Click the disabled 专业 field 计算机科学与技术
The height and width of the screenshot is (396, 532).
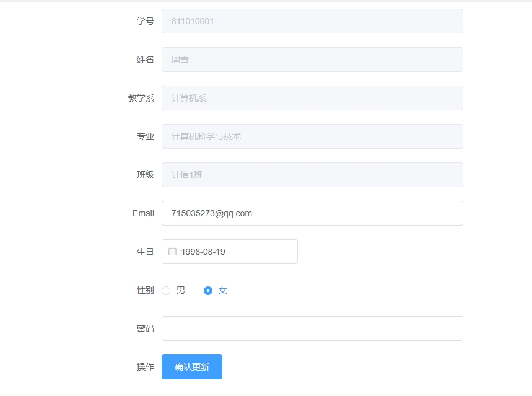click(x=312, y=136)
